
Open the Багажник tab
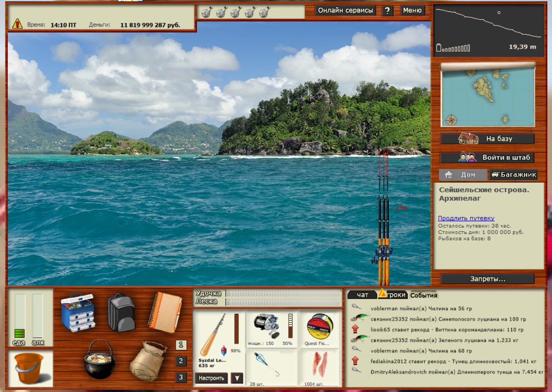pyautogui.click(x=514, y=174)
